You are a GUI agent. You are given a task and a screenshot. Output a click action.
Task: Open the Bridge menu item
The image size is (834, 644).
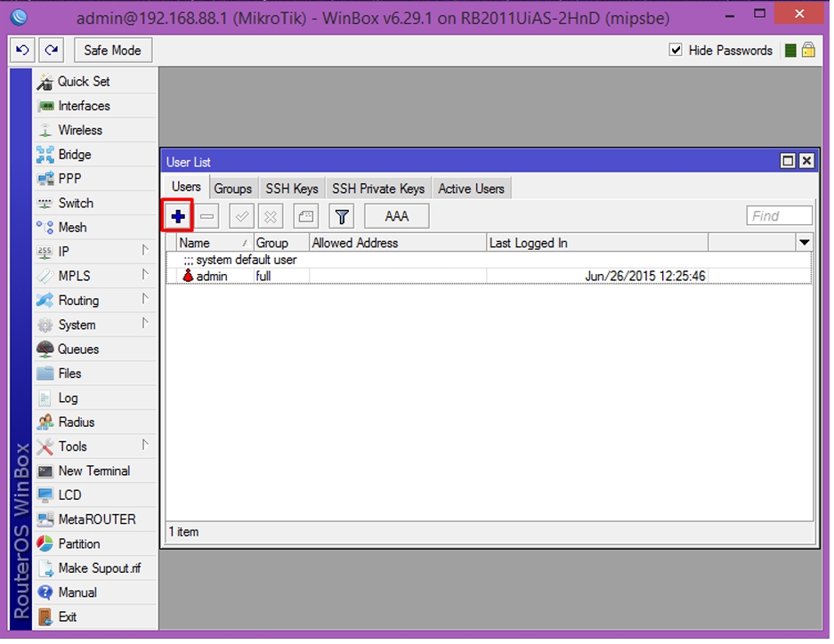96,155
